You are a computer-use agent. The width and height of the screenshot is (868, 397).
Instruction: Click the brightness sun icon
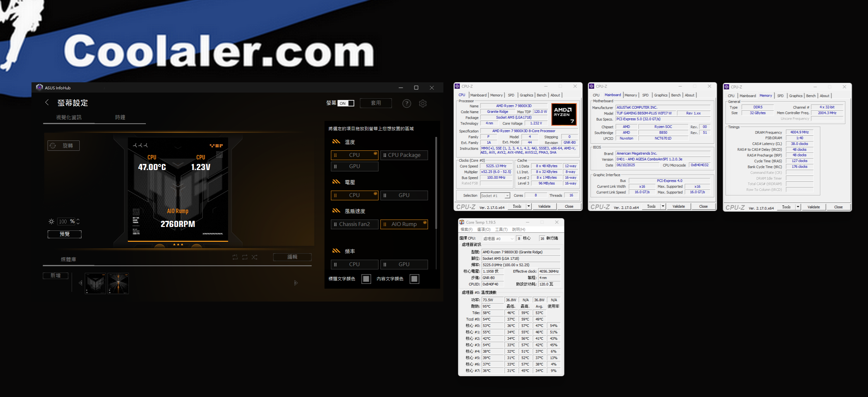click(x=51, y=221)
